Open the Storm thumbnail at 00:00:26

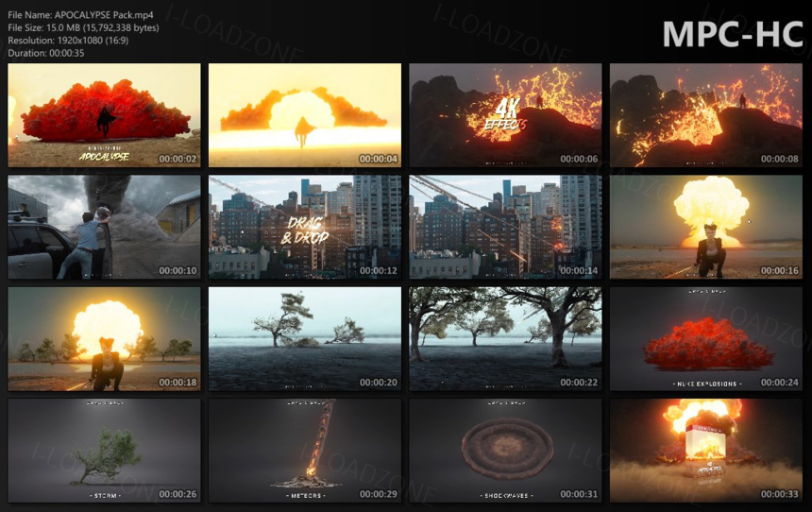tap(104, 451)
